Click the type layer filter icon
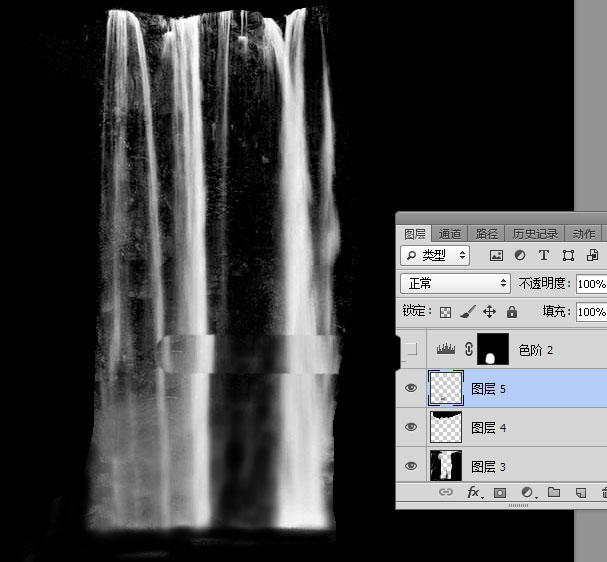Viewport: 607px width, 562px height. [x=544, y=256]
